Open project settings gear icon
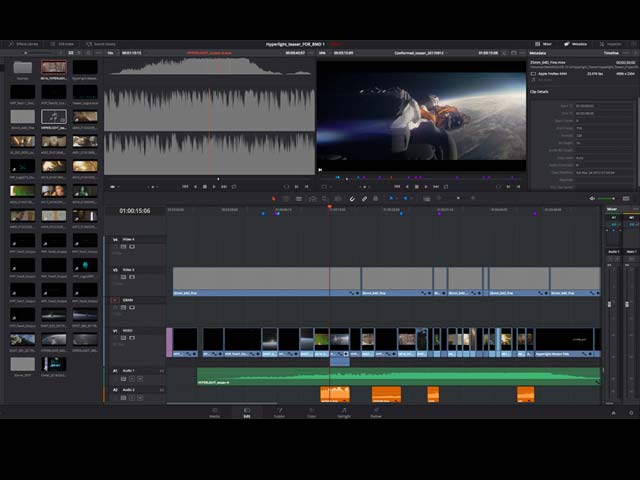 pyautogui.click(x=631, y=413)
